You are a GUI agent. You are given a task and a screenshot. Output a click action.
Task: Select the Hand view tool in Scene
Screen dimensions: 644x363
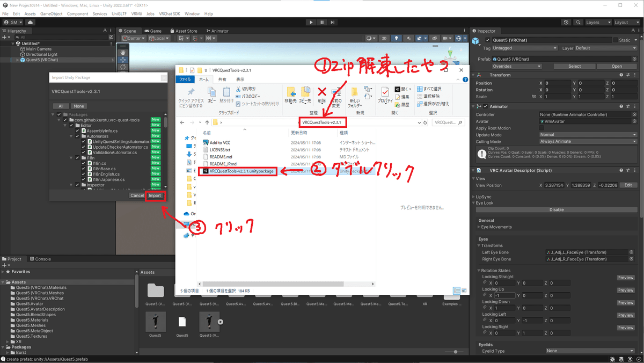pyautogui.click(x=123, y=53)
